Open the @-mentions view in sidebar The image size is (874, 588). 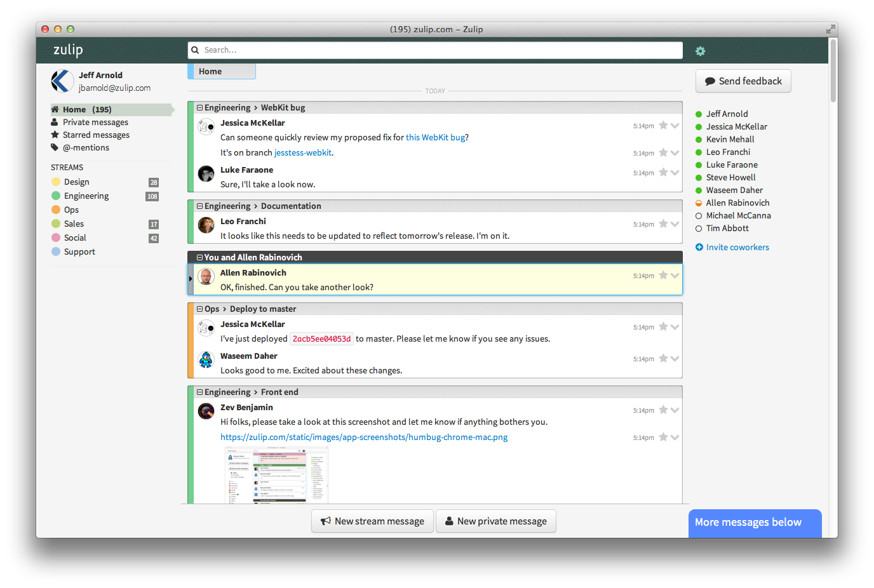point(86,147)
